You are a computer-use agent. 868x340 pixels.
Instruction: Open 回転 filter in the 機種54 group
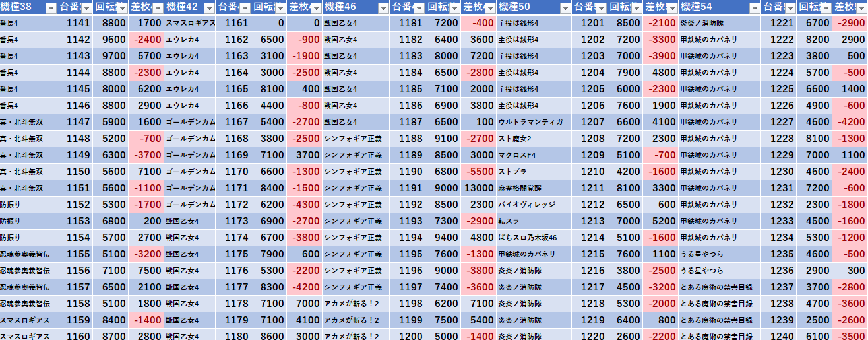point(824,8)
